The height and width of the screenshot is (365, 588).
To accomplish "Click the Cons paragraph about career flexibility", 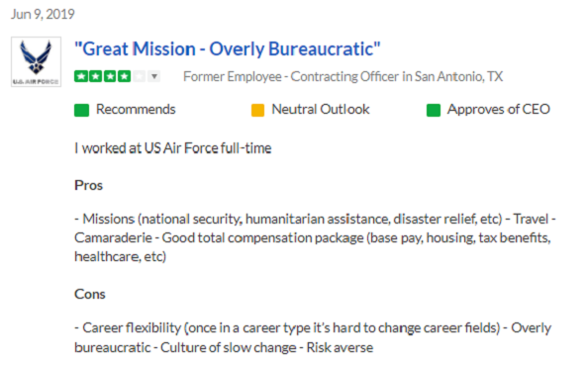I will coord(313,337).
